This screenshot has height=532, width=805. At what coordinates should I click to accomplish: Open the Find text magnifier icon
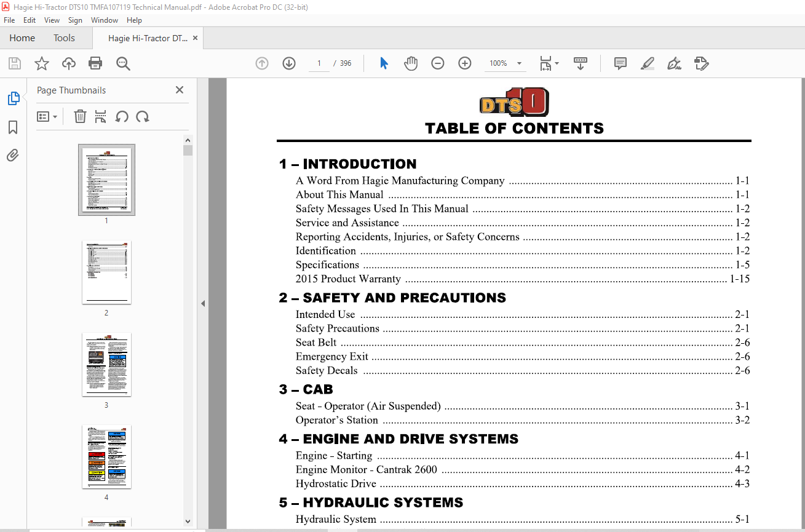click(123, 63)
